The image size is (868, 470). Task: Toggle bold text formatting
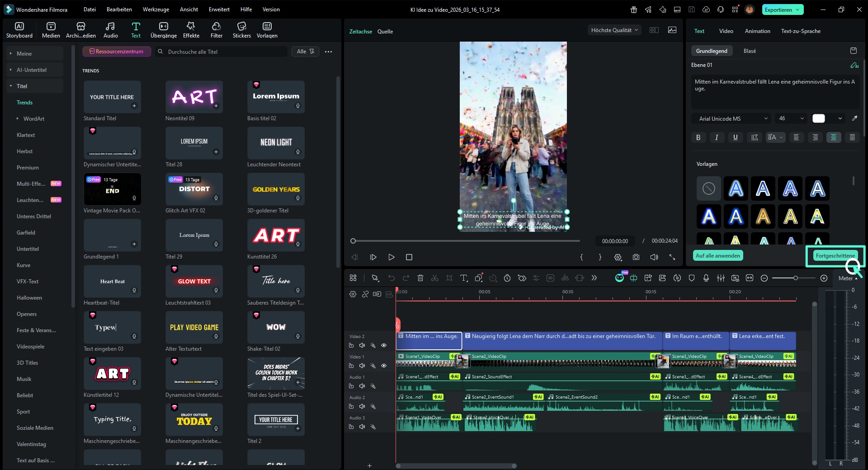coord(698,137)
